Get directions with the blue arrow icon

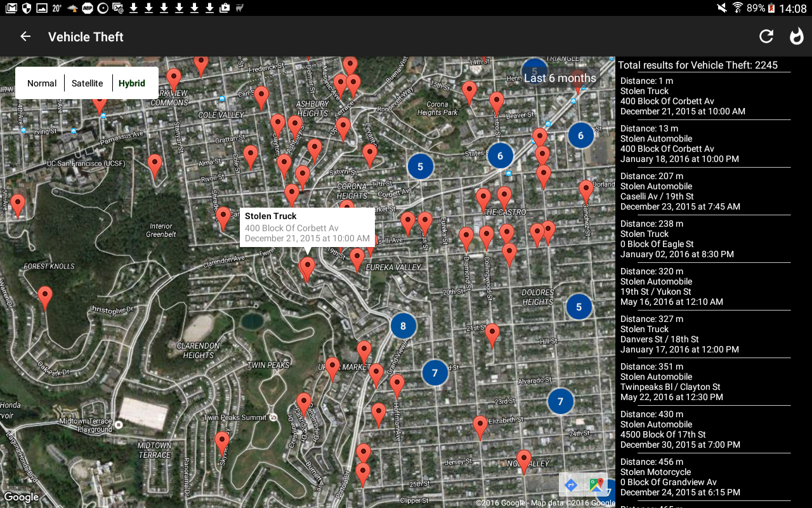(x=571, y=485)
